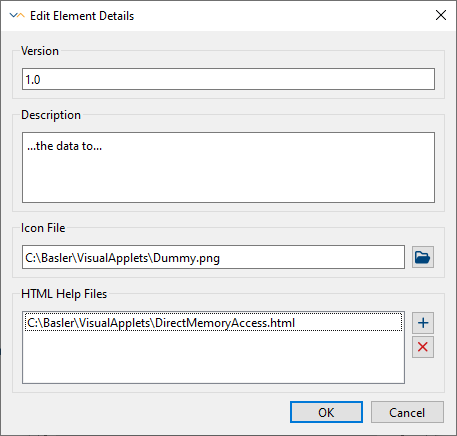The height and width of the screenshot is (436, 457).
Task: Click the '...the data to...' description text
Action: pyautogui.click(x=65, y=146)
